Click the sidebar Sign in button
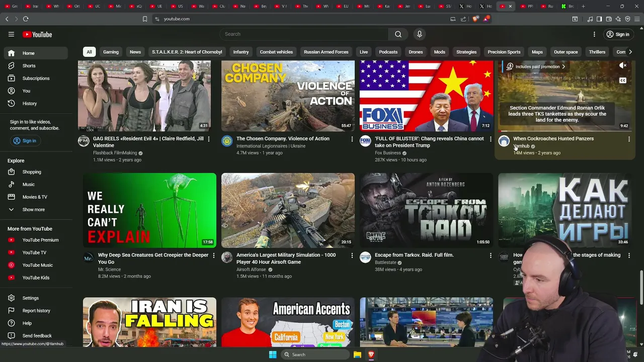This screenshot has width=644, height=362. [25, 141]
